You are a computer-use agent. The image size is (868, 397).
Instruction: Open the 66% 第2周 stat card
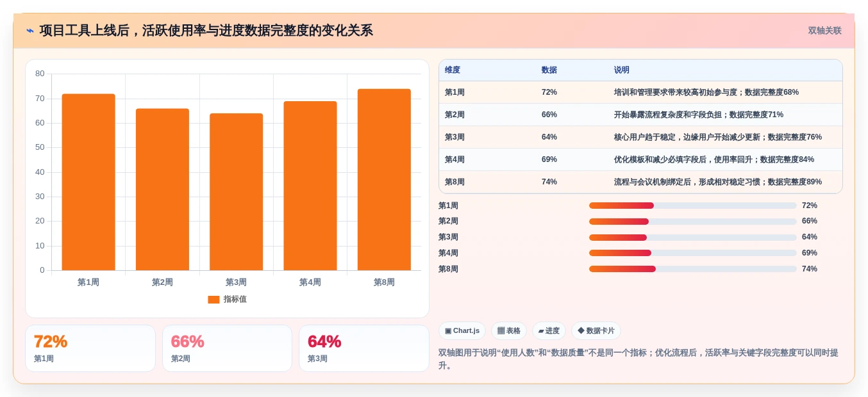227,348
